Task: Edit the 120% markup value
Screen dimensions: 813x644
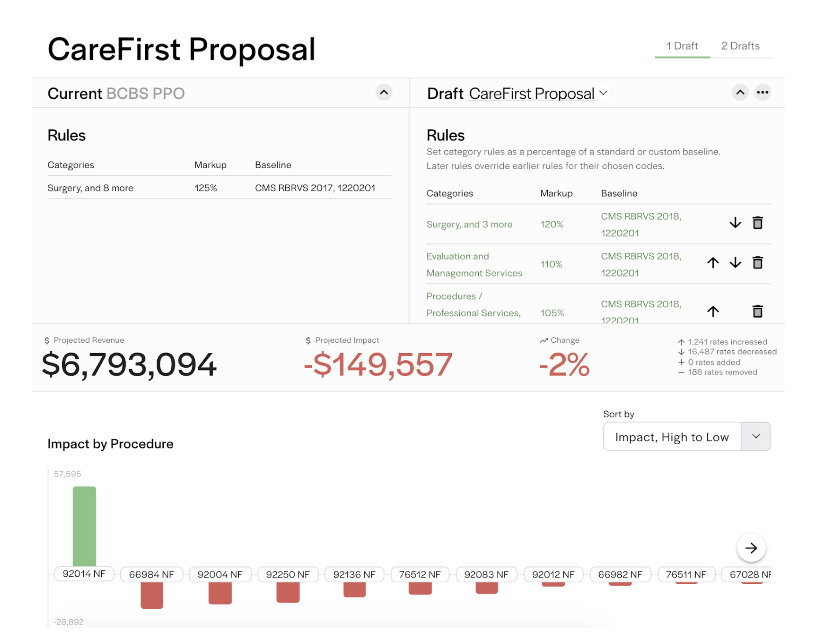Action: [552, 224]
